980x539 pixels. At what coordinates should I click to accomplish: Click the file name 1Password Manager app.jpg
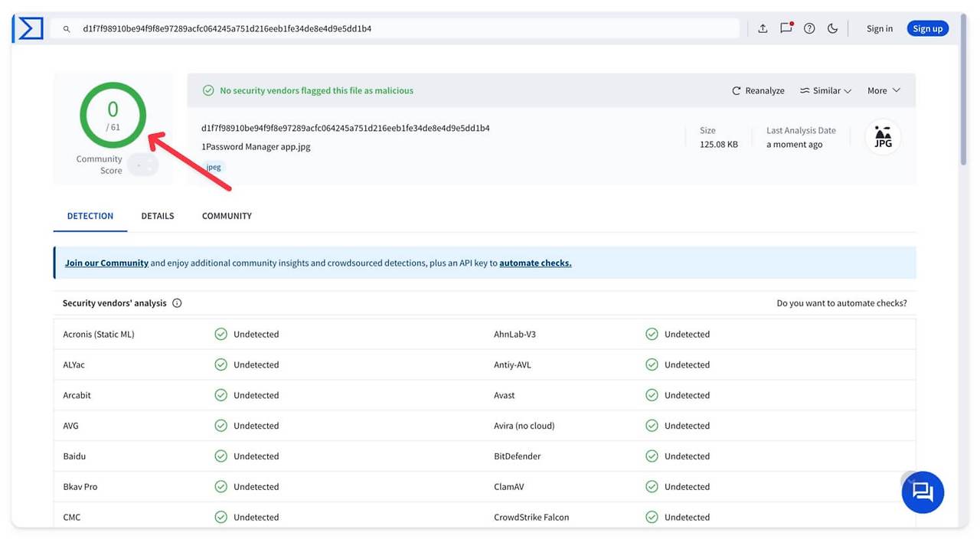tap(256, 146)
